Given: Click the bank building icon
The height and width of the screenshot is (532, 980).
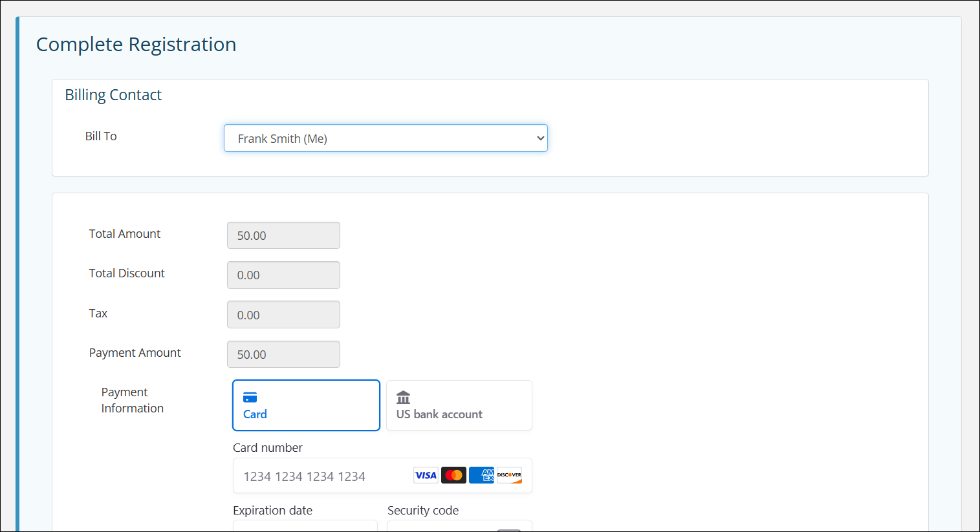Looking at the screenshot, I should coord(403,396).
